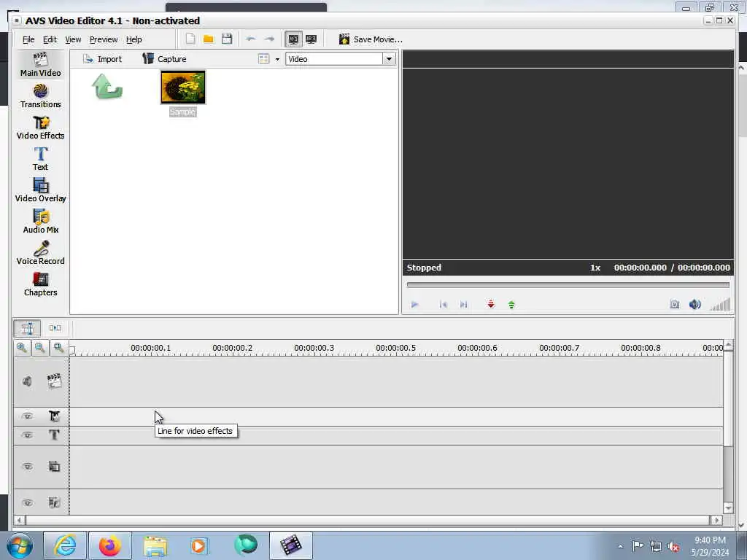Undo the last action with left arrow
This screenshot has height=560, width=747.
(x=251, y=39)
